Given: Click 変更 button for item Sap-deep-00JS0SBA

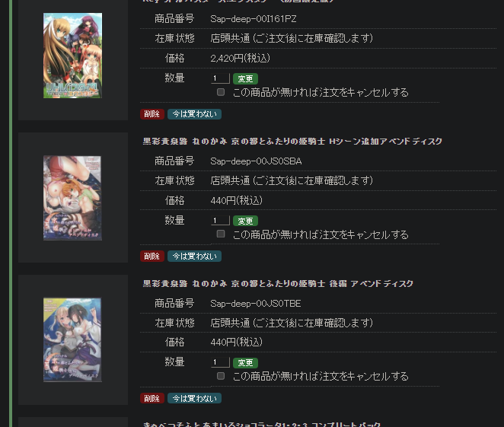Looking at the screenshot, I should click(245, 221).
